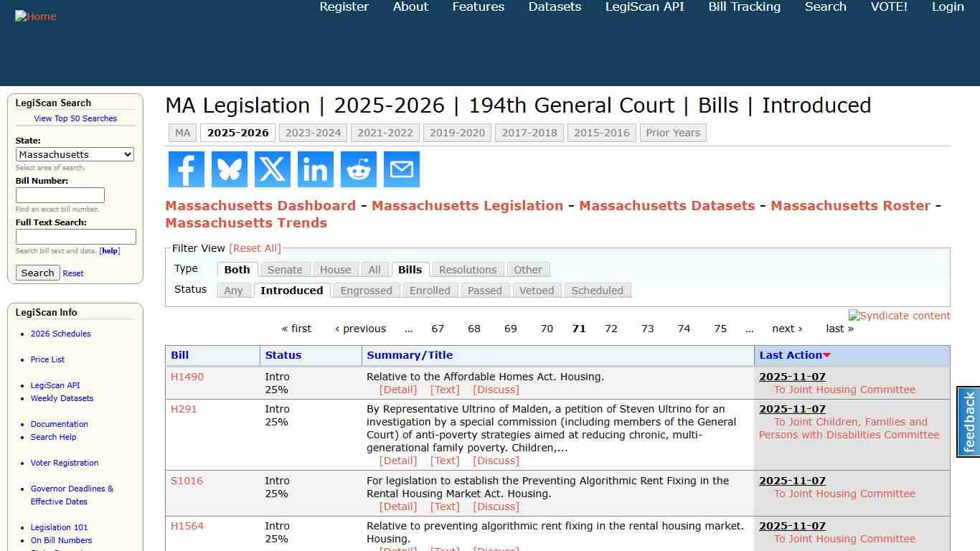
Task: Select the Bills filter tab
Action: click(410, 269)
